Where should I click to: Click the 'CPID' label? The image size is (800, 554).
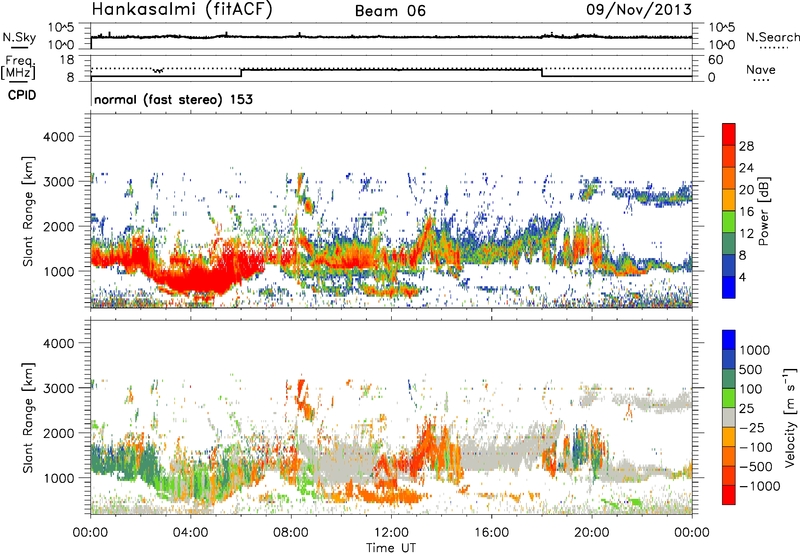tap(22, 95)
